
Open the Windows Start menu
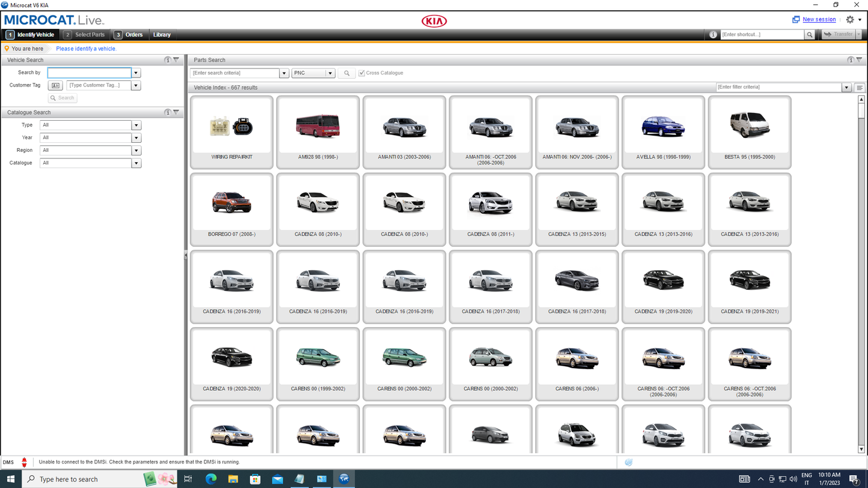10,479
